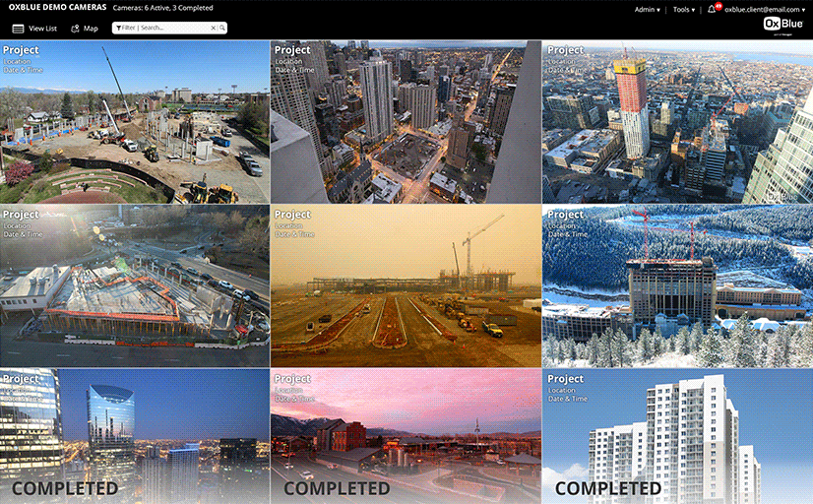This screenshot has height=504, width=813.
Task: Open the notifications bell
Action: point(712,10)
